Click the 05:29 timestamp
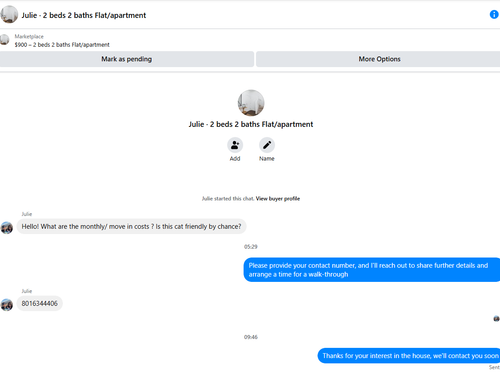500x372 pixels. point(251,247)
